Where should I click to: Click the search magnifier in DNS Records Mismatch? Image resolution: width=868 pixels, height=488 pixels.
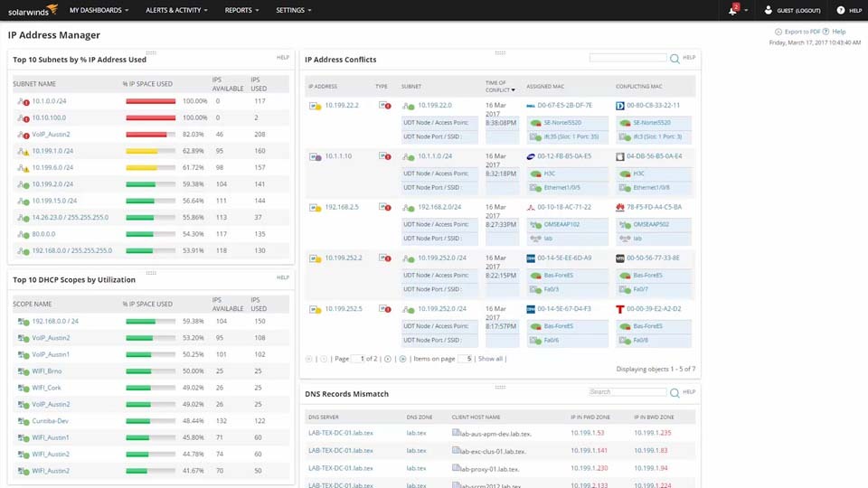coord(675,393)
